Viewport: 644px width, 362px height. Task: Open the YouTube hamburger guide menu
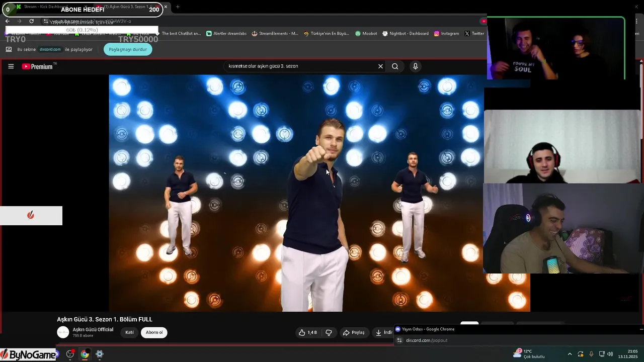(11, 66)
